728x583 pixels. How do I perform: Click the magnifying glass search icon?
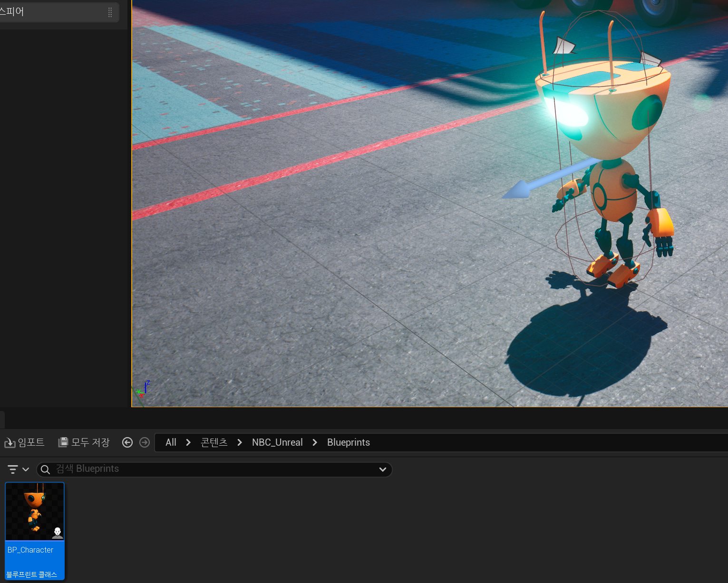46,469
